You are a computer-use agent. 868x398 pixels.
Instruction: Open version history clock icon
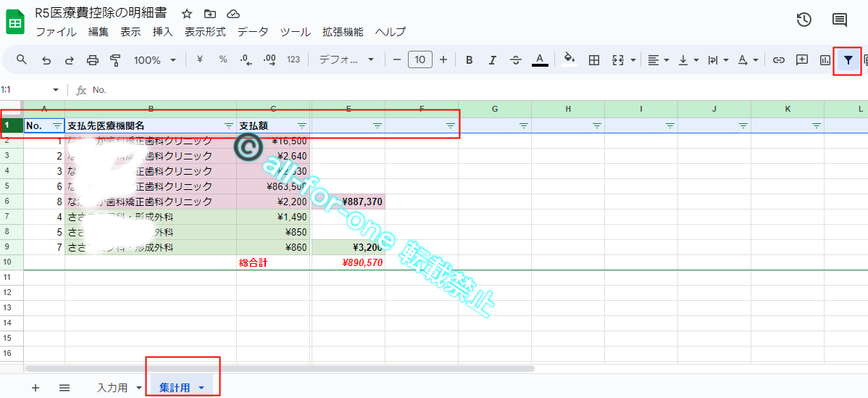[x=804, y=20]
